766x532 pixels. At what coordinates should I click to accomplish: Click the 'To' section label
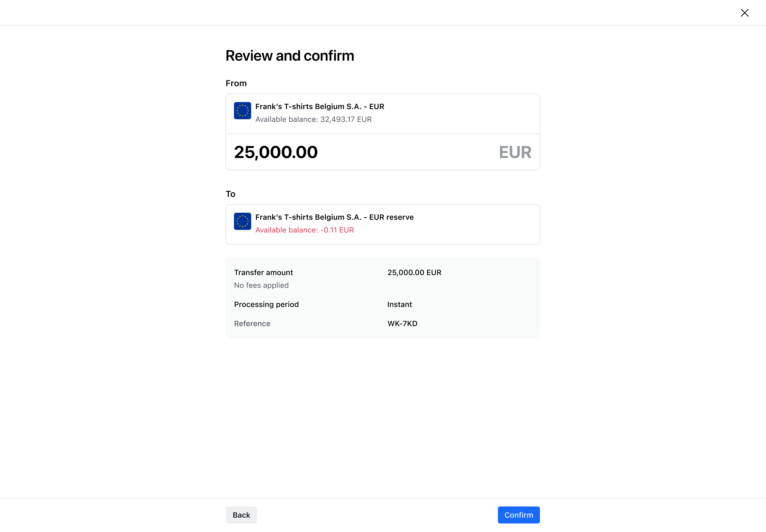tap(230, 194)
